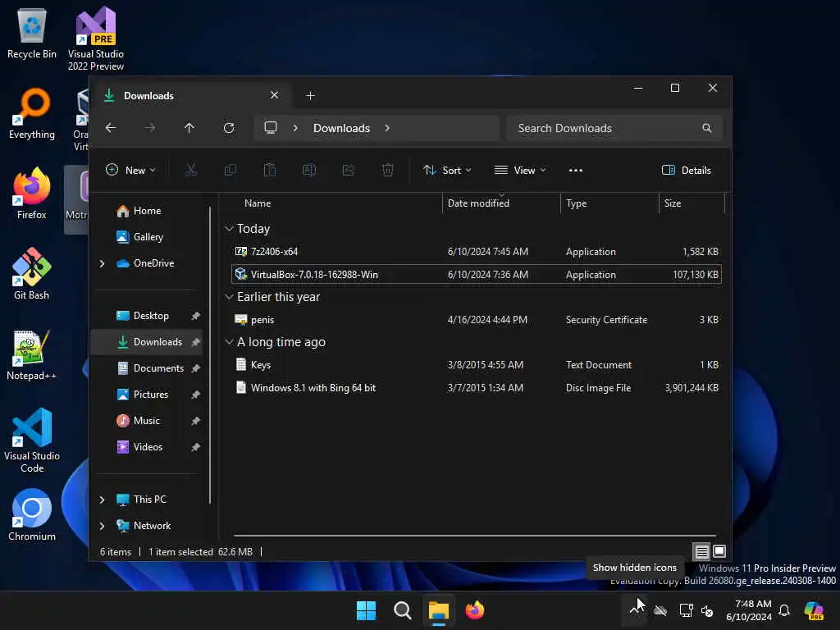The width and height of the screenshot is (840, 630).
Task: Collapse A long time ago group
Action: [230, 342]
